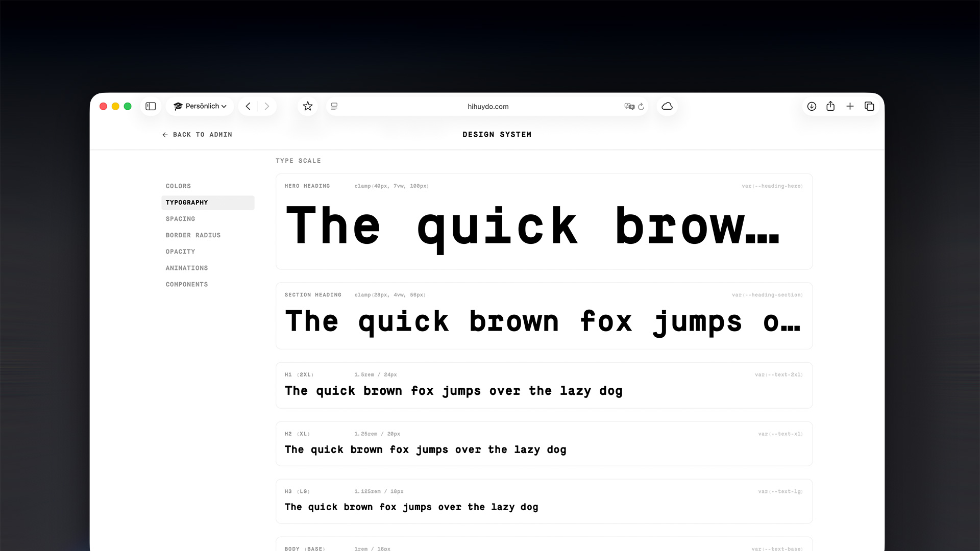980x551 pixels.
Task: Click the forward navigation arrow
Action: [x=267, y=106]
